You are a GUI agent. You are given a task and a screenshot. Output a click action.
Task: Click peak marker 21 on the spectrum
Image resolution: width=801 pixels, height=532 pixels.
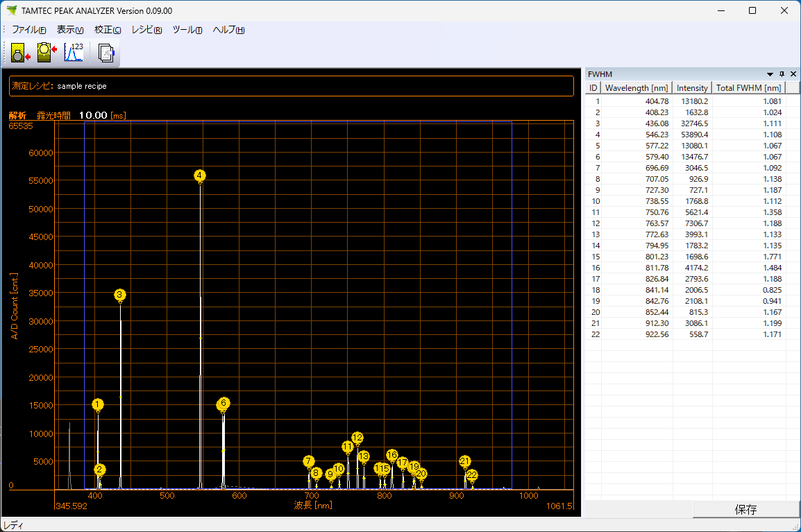click(465, 461)
